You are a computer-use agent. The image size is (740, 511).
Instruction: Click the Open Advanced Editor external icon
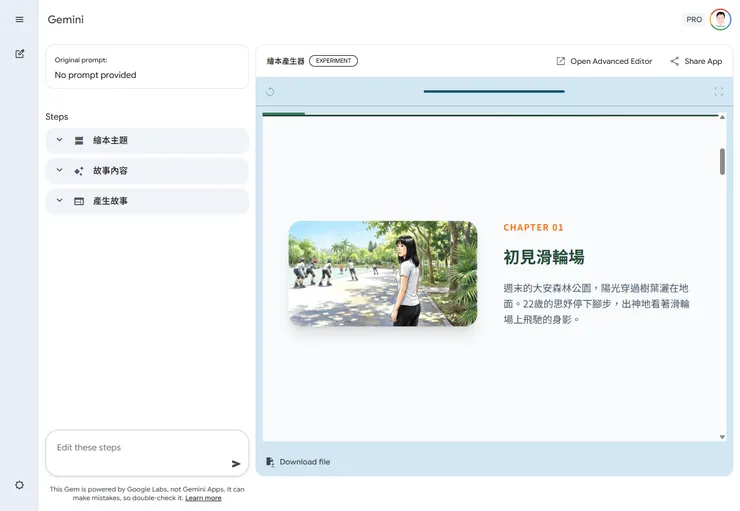(560, 61)
